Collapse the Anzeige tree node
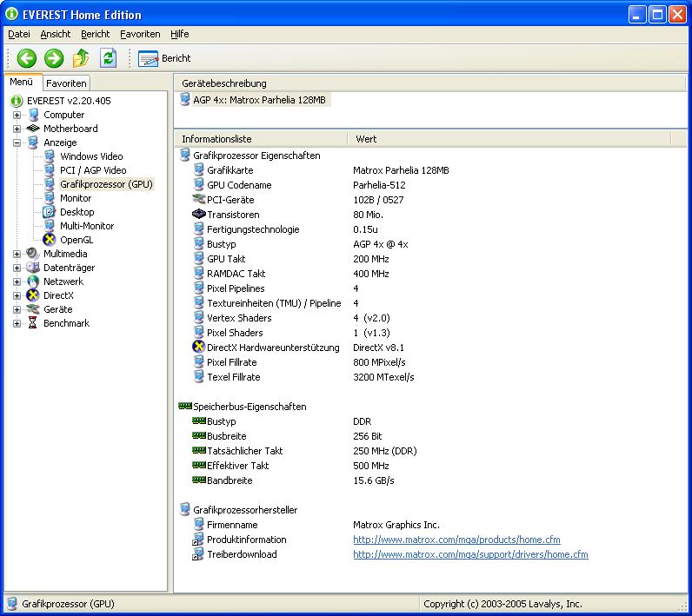 click(17, 142)
